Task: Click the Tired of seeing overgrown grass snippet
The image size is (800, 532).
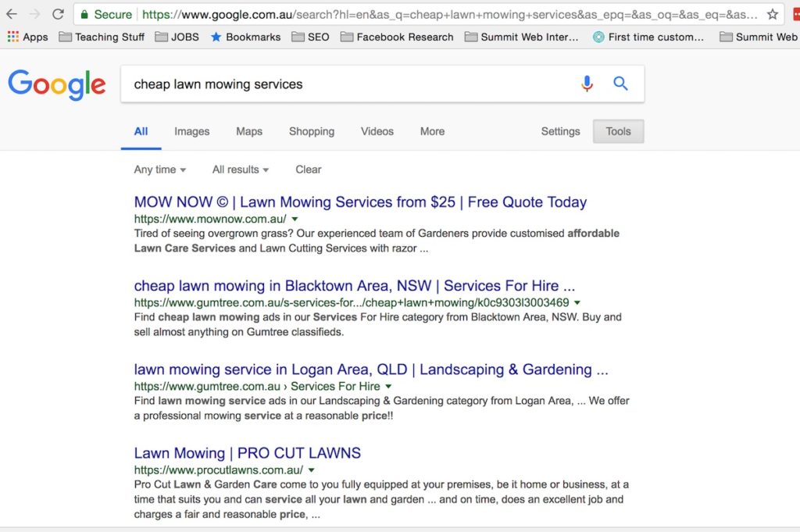Action: [377, 241]
